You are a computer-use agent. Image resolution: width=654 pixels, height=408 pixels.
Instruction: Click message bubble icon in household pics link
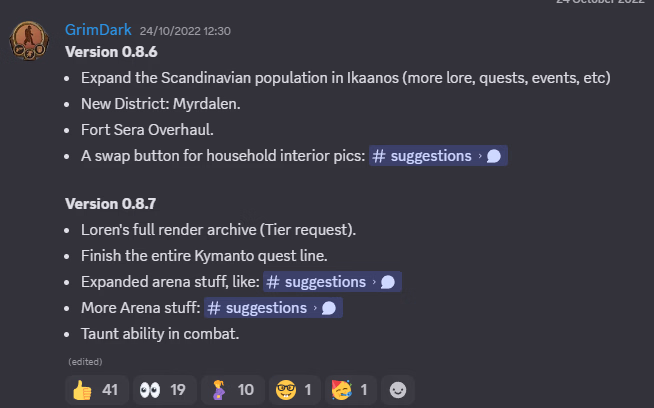point(493,156)
